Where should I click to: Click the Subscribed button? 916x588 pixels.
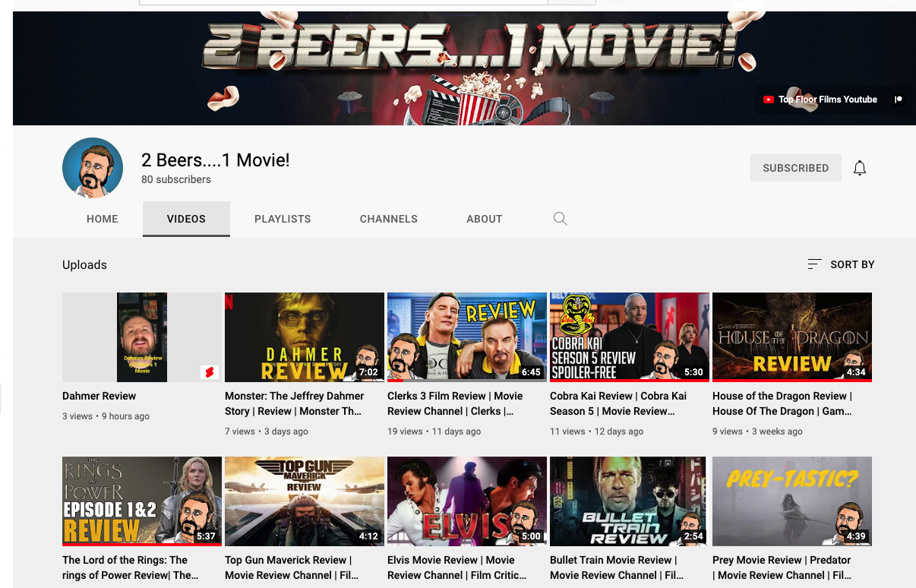coord(796,168)
